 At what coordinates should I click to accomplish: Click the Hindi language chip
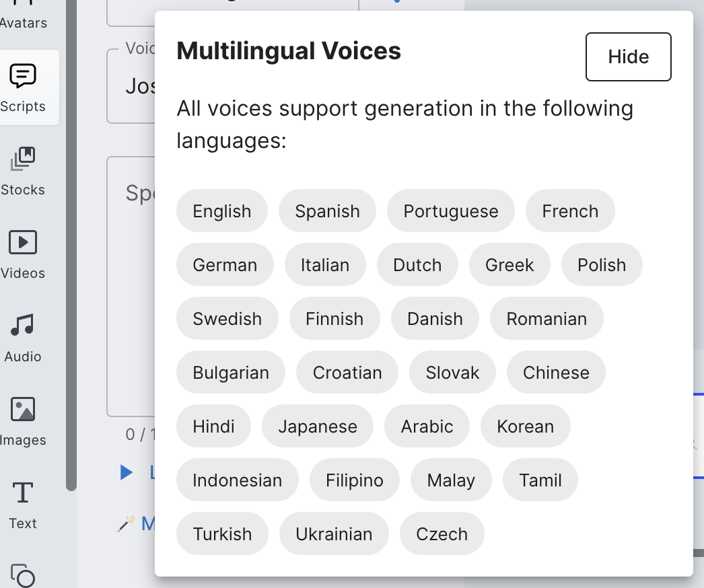(214, 427)
